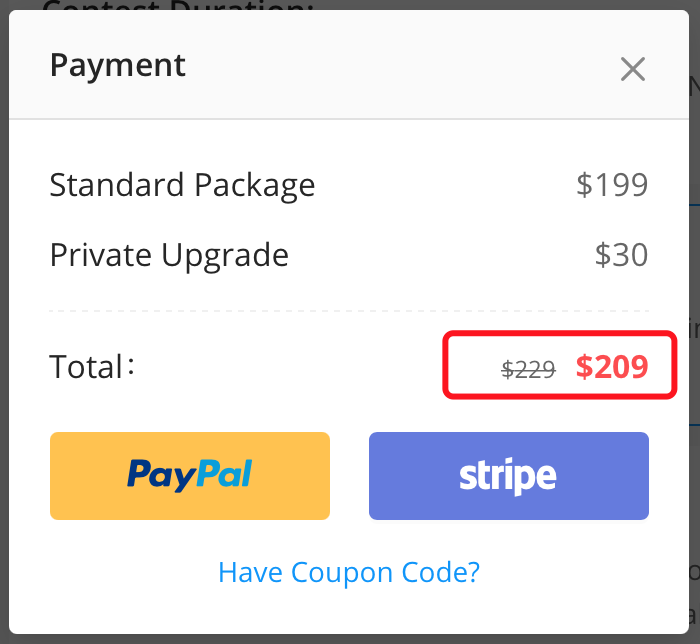Screen dimensions: 700x644
Task: Click the Contest Duration text behind dialog
Action: [x=180, y=4]
